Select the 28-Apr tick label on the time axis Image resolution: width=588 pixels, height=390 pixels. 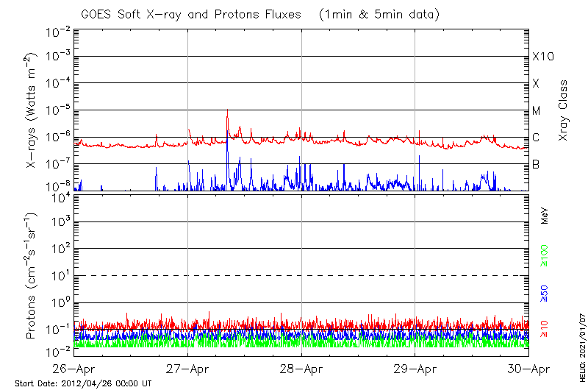(301, 369)
